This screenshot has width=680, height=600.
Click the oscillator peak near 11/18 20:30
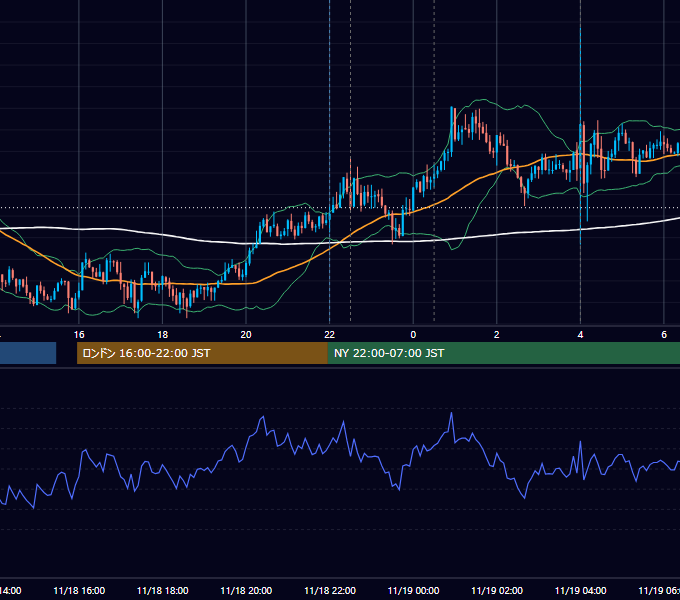(x=263, y=417)
